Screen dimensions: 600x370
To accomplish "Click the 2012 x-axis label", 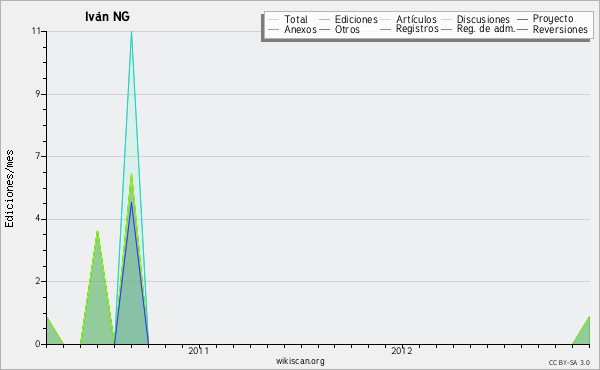I will 402,351.
